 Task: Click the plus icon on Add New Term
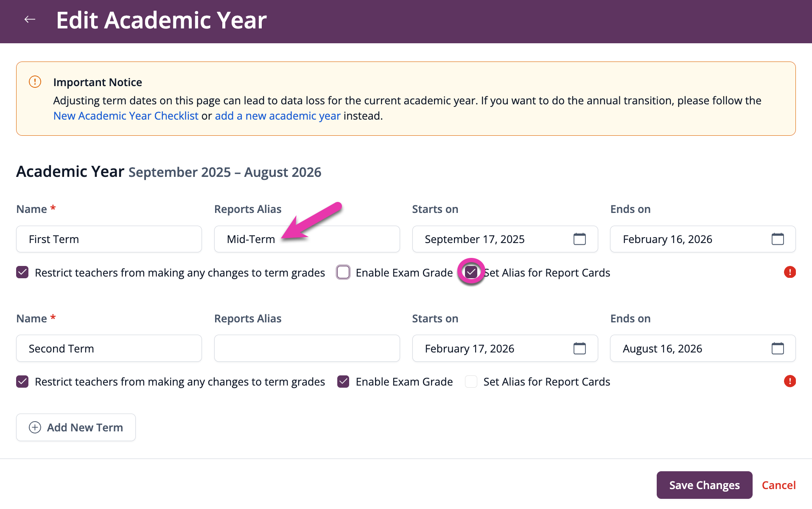pyautogui.click(x=35, y=428)
